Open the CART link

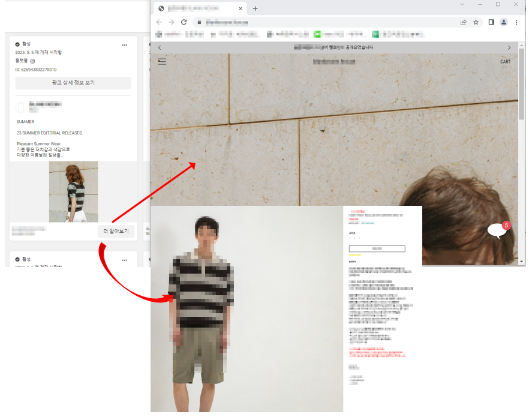click(505, 61)
